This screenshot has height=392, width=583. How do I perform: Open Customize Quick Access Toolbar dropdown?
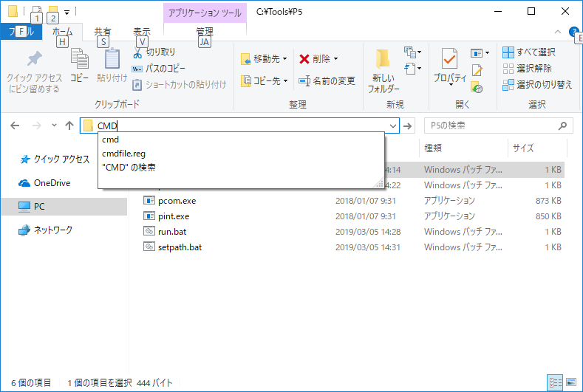click(67, 13)
